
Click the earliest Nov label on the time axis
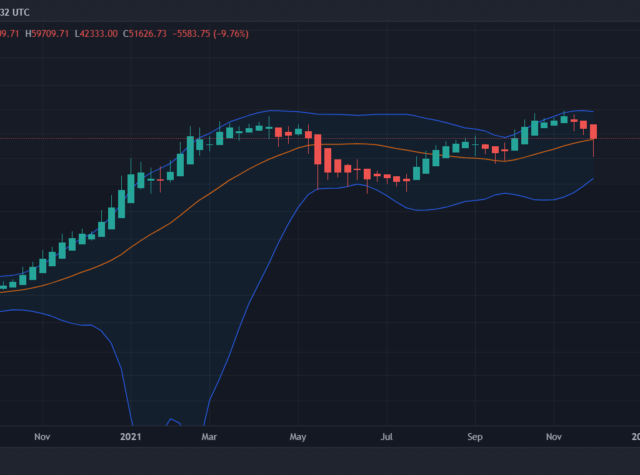point(42,437)
